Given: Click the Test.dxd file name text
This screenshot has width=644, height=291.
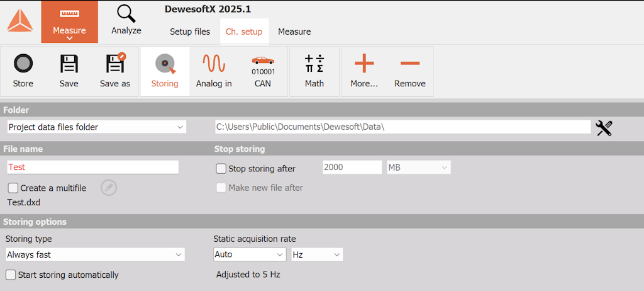Looking at the screenshot, I should pyautogui.click(x=24, y=202).
